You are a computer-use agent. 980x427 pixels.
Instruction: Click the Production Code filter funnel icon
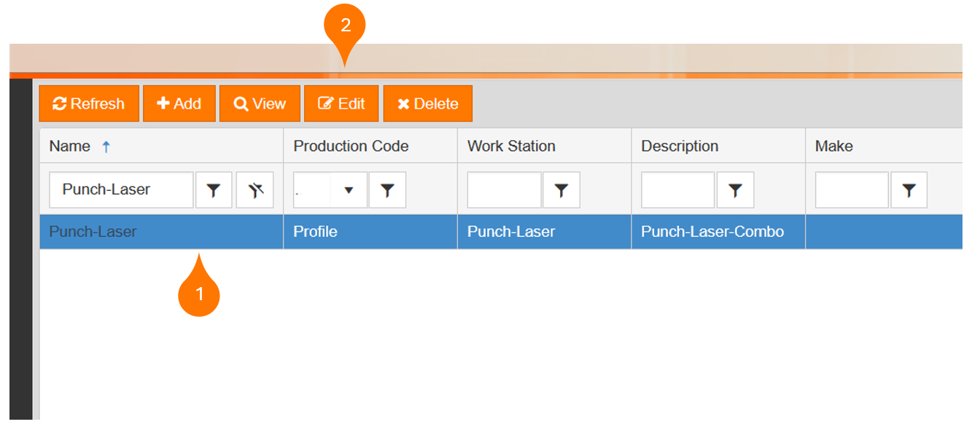pos(387,190)
